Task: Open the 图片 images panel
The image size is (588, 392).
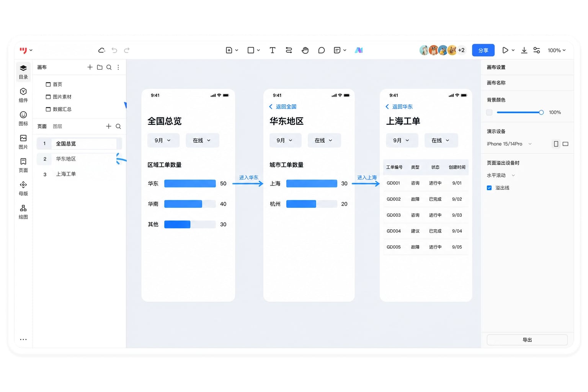Action: click(23, 142)
